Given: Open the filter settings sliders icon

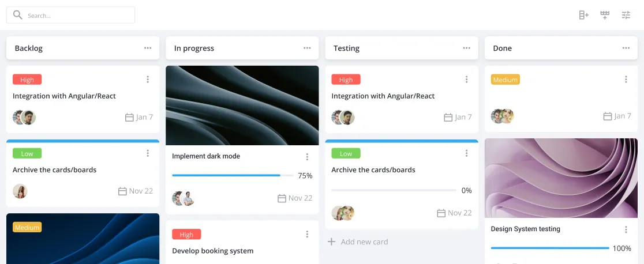Looking at the screenshot, I should point(626,15).
